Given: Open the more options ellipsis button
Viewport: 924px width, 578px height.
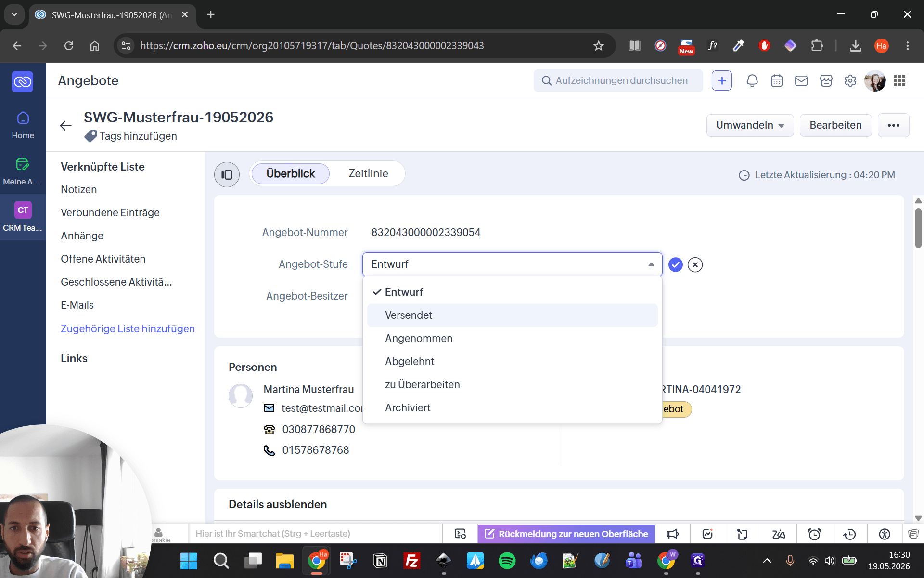Looking at the screenshot, I should pyautogui.click(x=894, y=125).
